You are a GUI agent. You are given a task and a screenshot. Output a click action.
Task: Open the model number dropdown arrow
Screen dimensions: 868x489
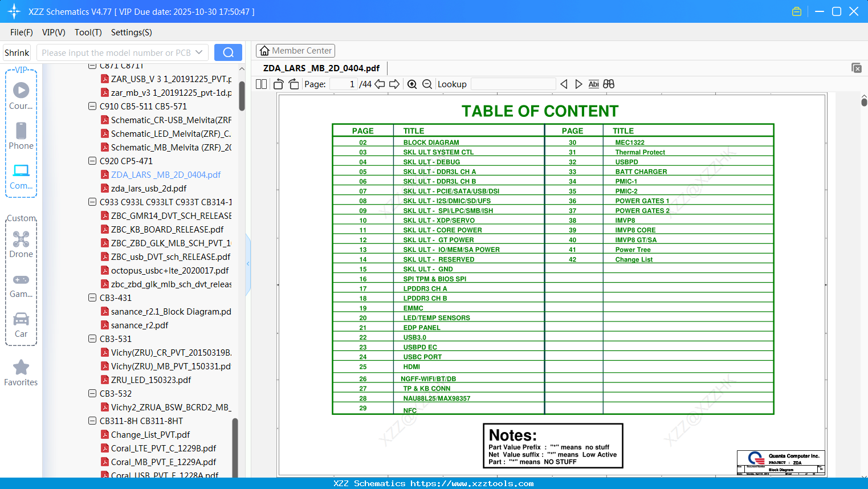click(199, 52)
